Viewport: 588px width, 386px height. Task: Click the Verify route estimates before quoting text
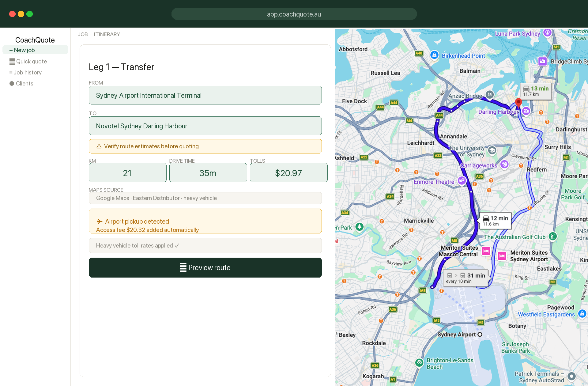(151, 146)
